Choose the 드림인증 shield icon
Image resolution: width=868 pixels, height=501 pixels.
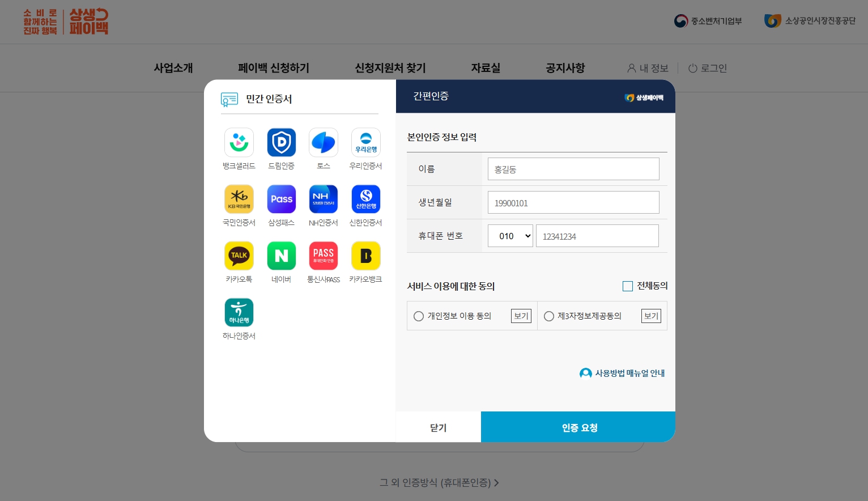pyautogui.click(x=282, y=142)
